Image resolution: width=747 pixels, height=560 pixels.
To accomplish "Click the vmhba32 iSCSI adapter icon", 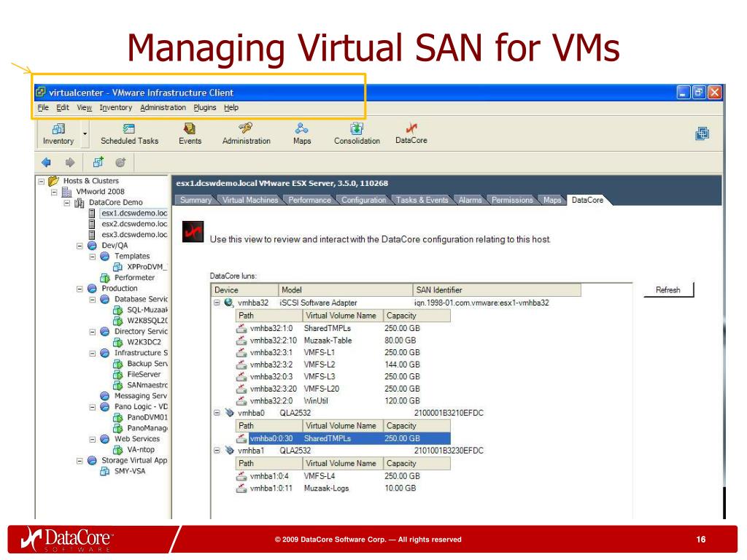I will 229,303.
